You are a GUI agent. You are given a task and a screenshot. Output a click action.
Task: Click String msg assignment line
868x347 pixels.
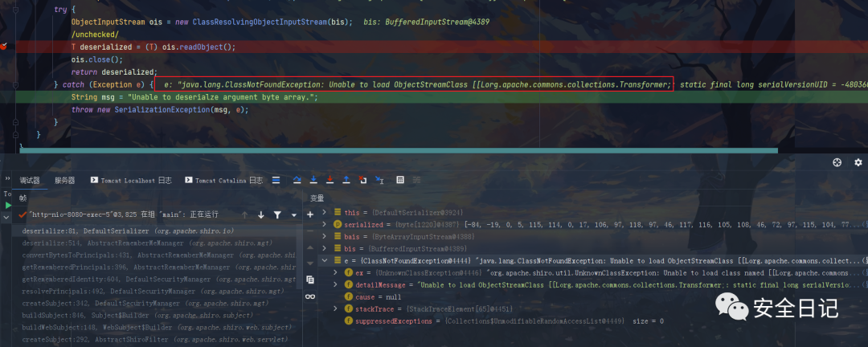pos(194,97)
